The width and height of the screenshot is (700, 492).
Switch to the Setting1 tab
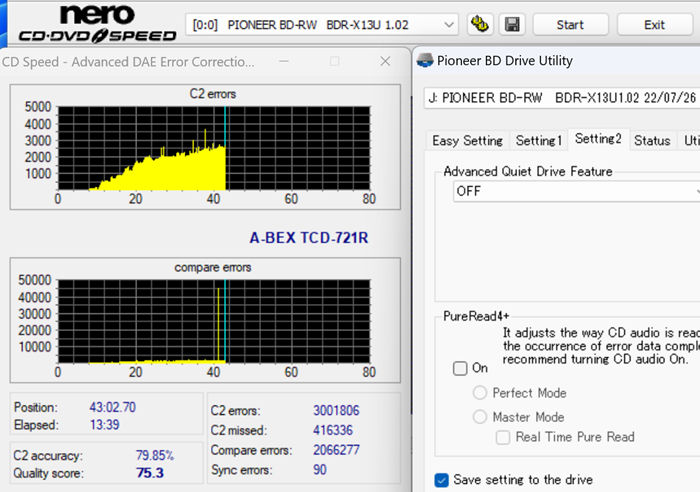pyautogui.click(x=539, y=141)
